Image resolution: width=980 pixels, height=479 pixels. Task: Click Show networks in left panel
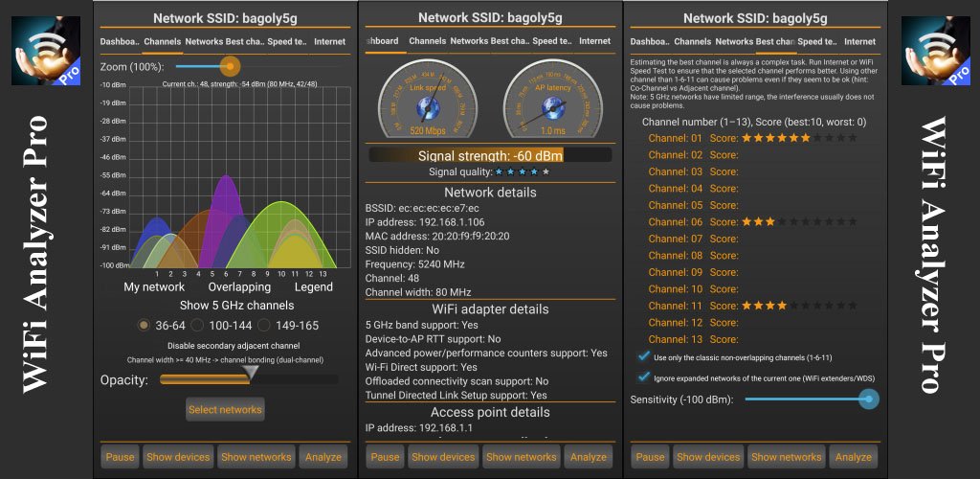tap(256, 457)
